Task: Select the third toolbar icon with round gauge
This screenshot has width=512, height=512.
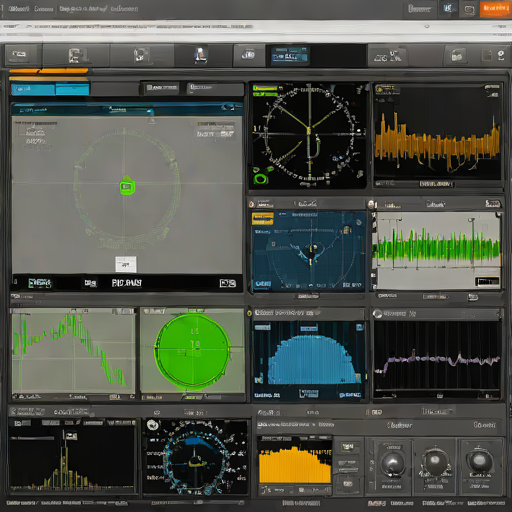Action: tap(141, 55)
